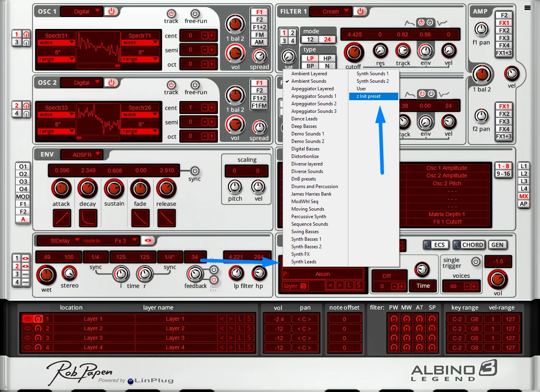Select the ENV release curve shape icon

pos(166,218)
